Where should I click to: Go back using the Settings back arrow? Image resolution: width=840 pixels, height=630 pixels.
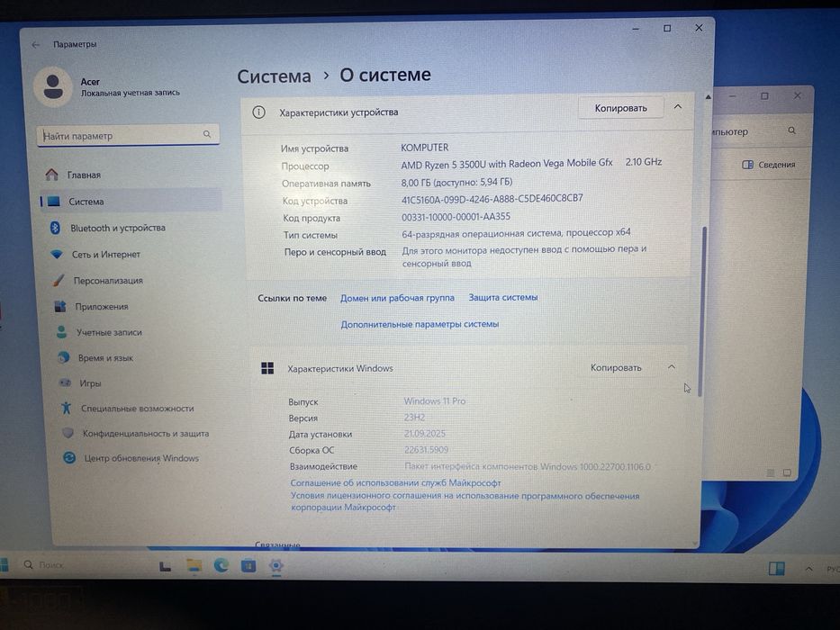pyautogui.click(x=35, y=45)
